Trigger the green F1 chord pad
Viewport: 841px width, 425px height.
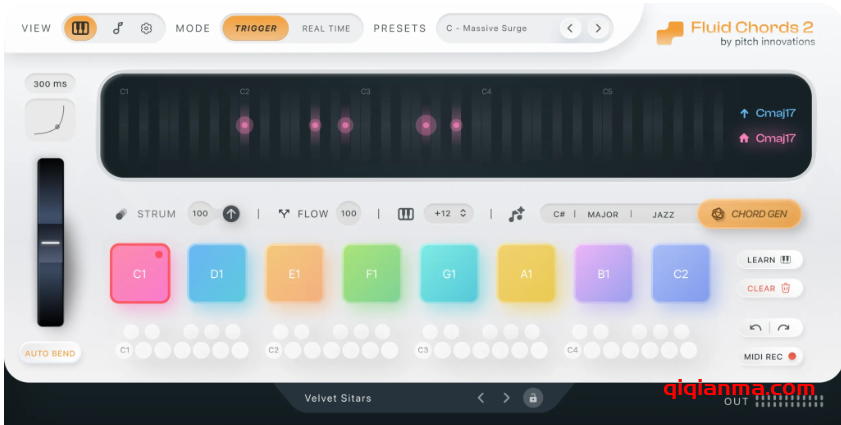click(372, 274)
